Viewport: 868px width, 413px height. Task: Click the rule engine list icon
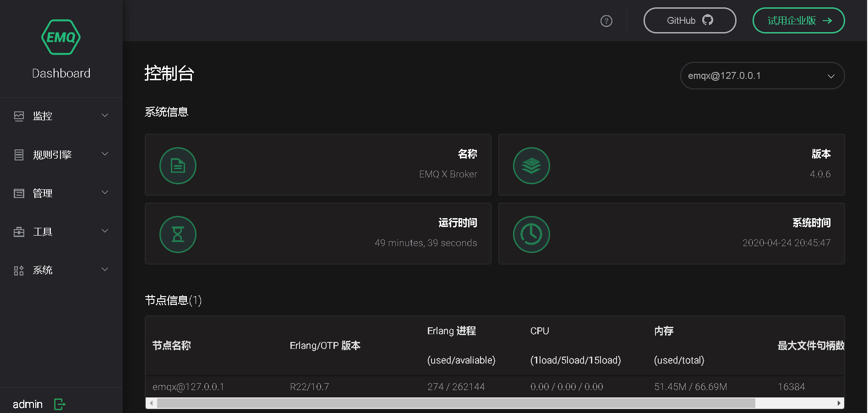(19, 155)
